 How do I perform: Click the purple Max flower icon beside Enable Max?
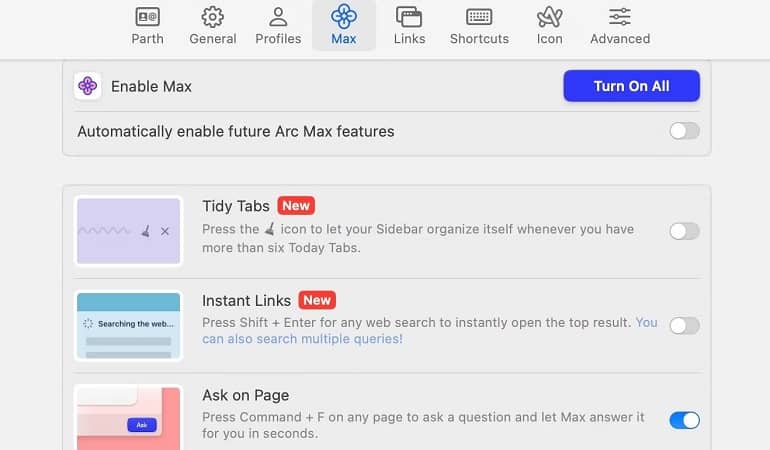tap(87, 86)
